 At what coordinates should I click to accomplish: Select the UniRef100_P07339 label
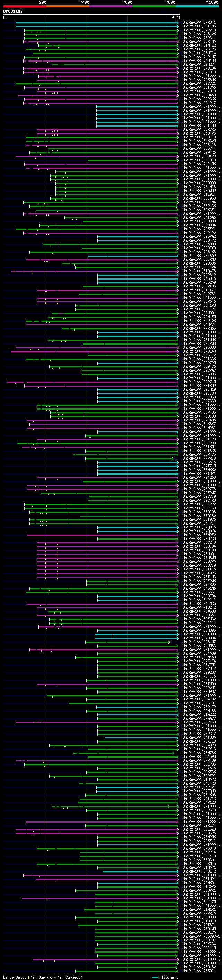click(199, 401)
